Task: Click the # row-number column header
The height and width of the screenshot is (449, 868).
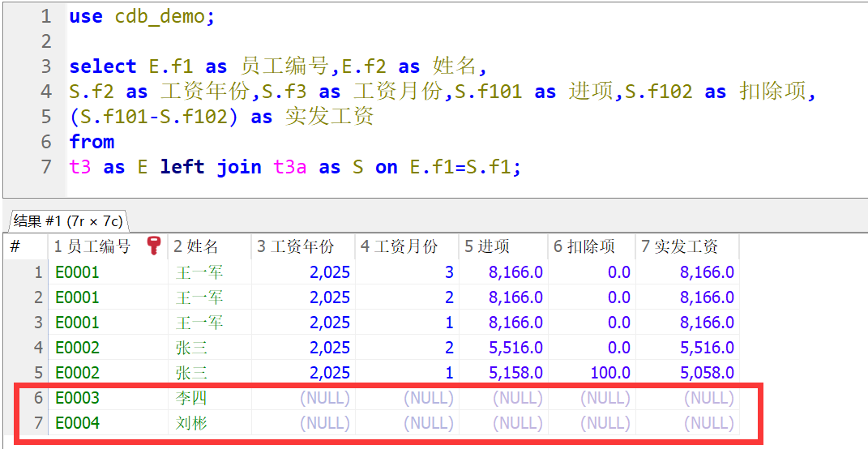Action: tap(15, 246)
